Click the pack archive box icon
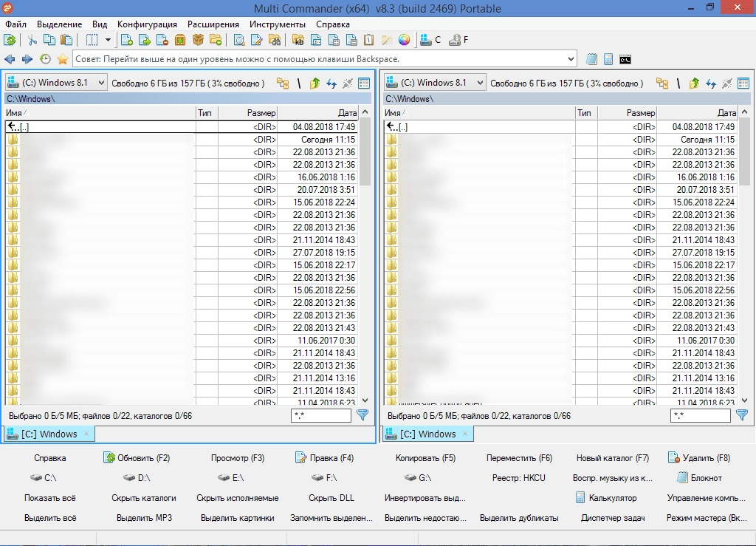The height and width of the screenshot is (546, 756). point(180,40)
